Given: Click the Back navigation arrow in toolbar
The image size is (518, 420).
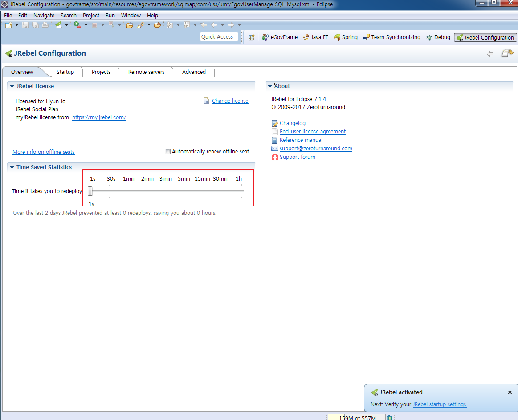Looking at the screenshot, I should click(214, 25).
